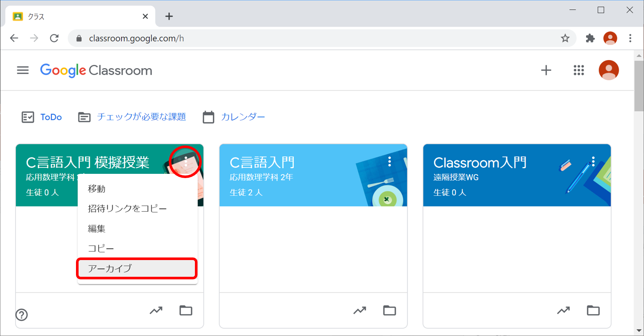The width and height of the screenshot is (644, 336).
Task: Open three-dot menu on C言語入門 2年 card
Action: click(390, 161)
